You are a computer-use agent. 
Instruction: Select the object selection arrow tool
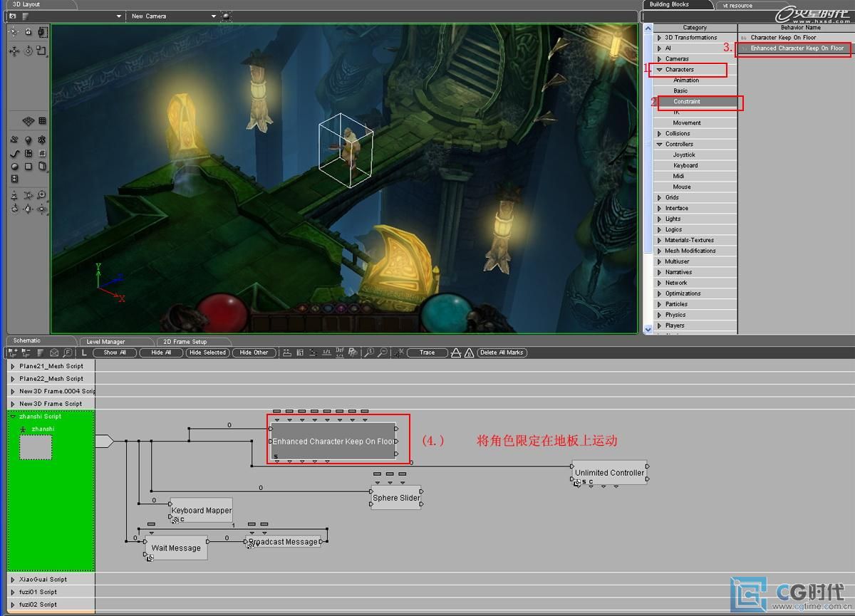[14, 32]
